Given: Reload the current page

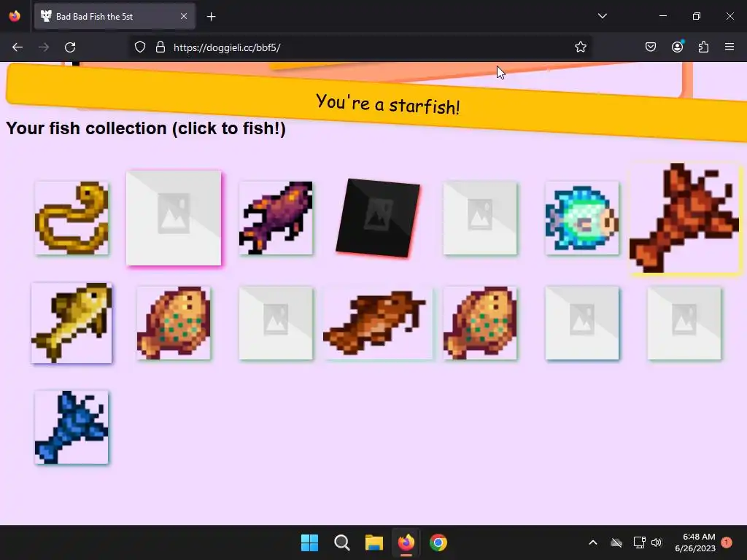Looking at the screenshot, I should tap(70, 47).
